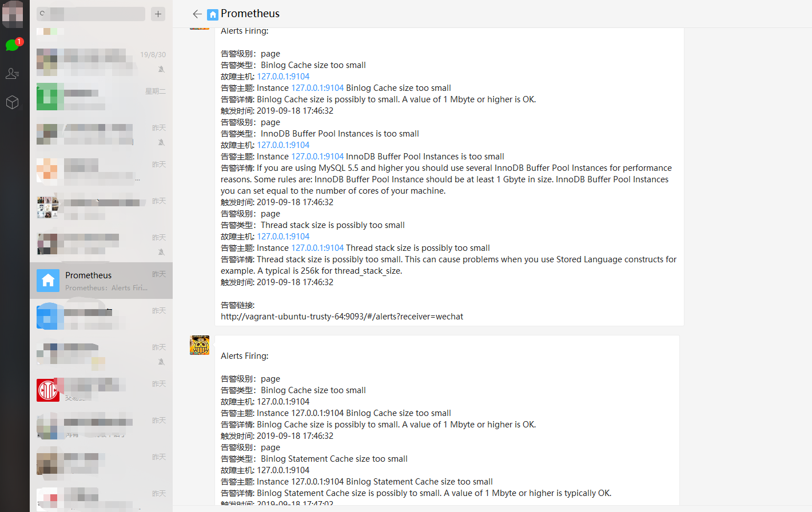Click 'Alerts Firing:' heading of second message
Image resolution: width=812 pixels, height=512 pixels.
[244, 356]
